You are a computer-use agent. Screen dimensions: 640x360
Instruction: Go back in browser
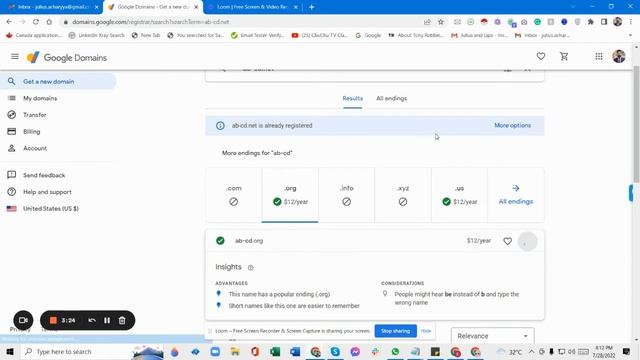(x=9, y=22)
